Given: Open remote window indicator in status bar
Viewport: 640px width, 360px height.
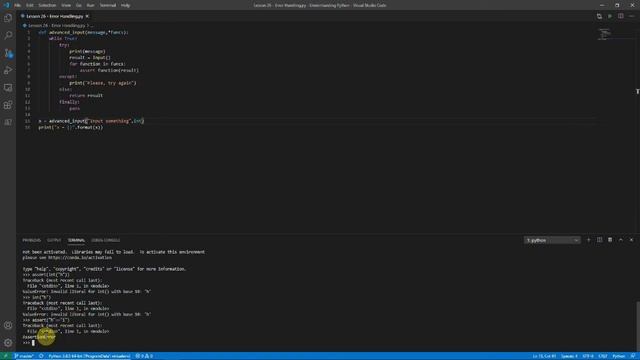Looking at the screenshot, I should coord(6,356).
